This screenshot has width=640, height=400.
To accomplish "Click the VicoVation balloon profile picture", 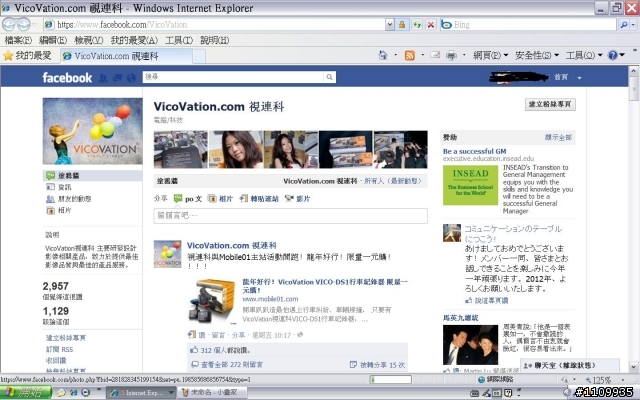I will (93, 131).
